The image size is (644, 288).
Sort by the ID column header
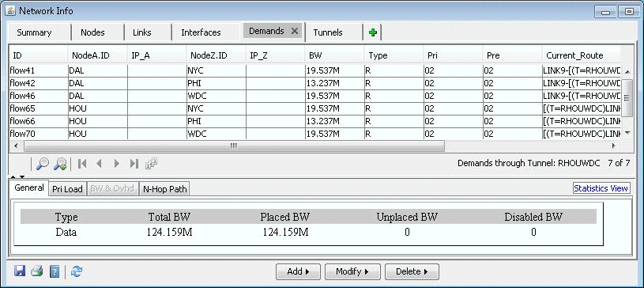click(x=39, y=55)
